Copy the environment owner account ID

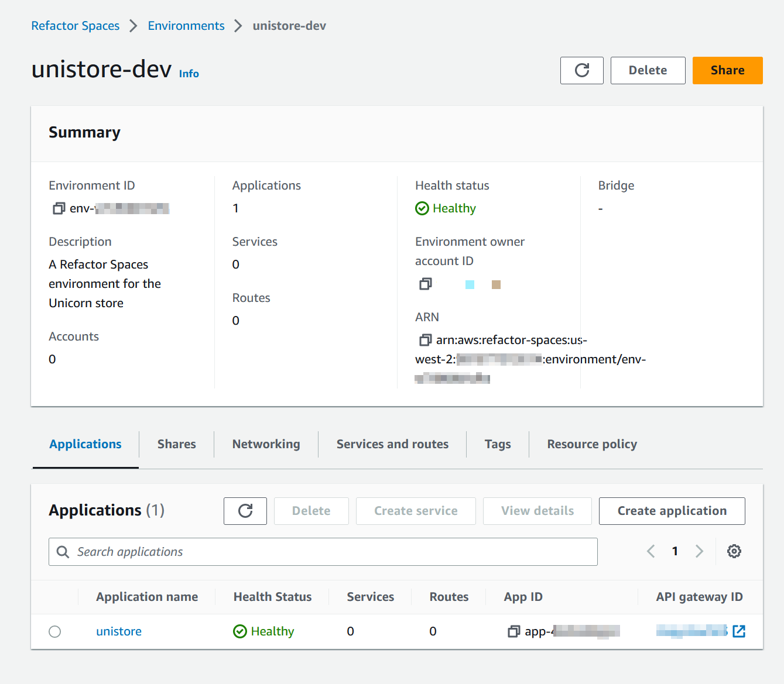click(x=426, y=284)
